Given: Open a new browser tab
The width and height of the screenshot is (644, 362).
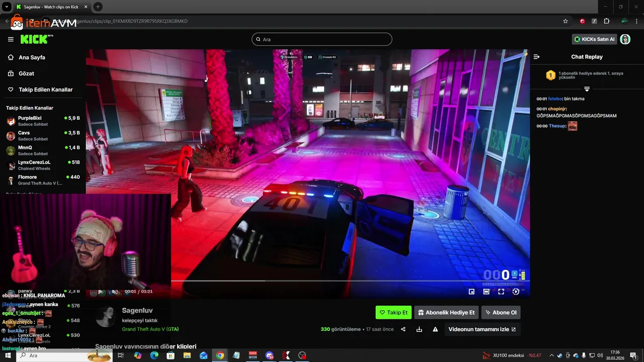Looking at the screenshot, I should 98,7.
